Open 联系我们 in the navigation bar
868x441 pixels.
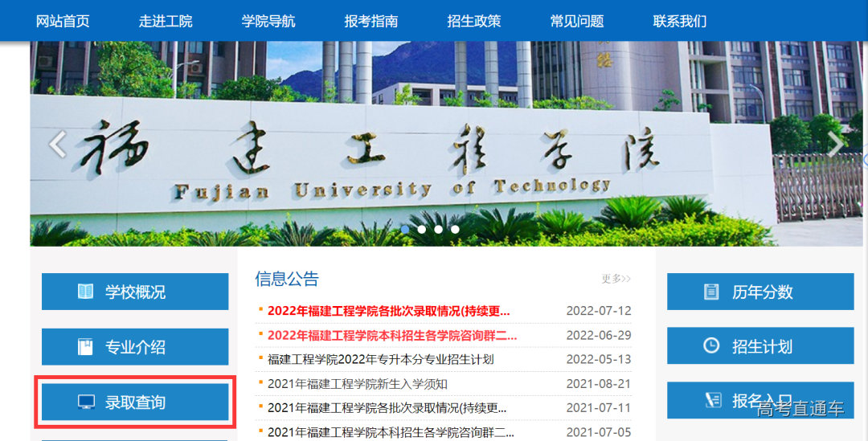coord(680,22)
